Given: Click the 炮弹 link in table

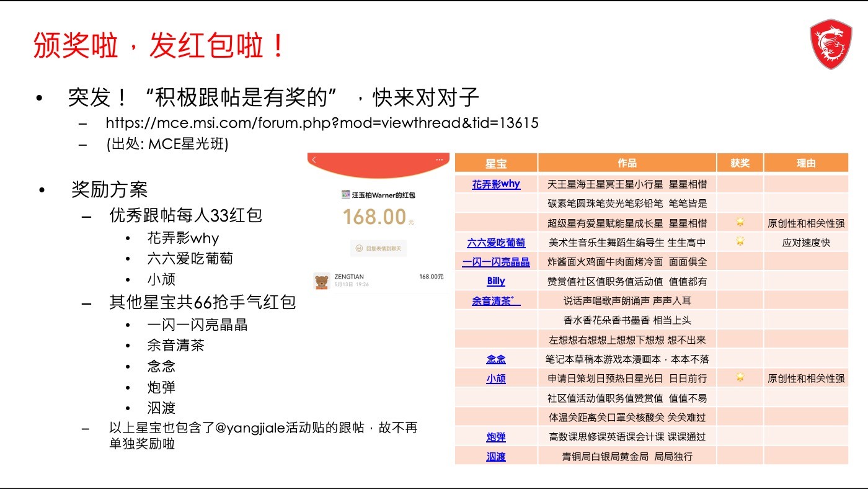Looking at the screenshot, I should pyautogui.click(x=496, y=437).
